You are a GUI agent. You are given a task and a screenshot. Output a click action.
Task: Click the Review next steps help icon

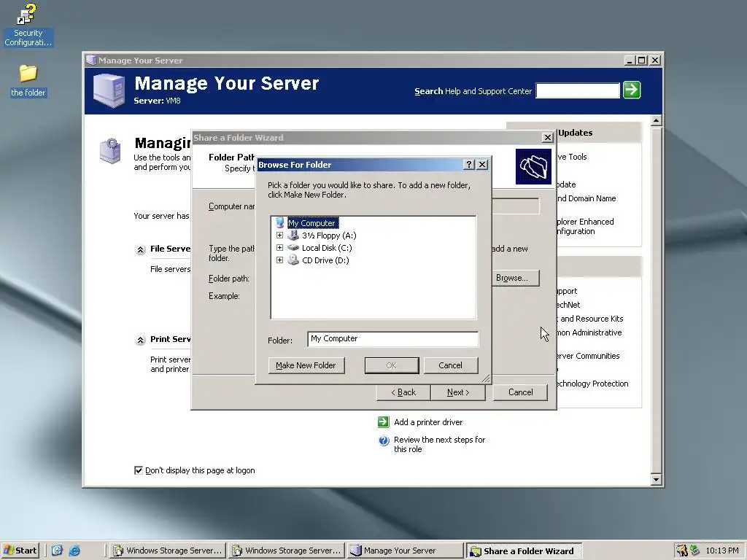[x=384, y=440]
